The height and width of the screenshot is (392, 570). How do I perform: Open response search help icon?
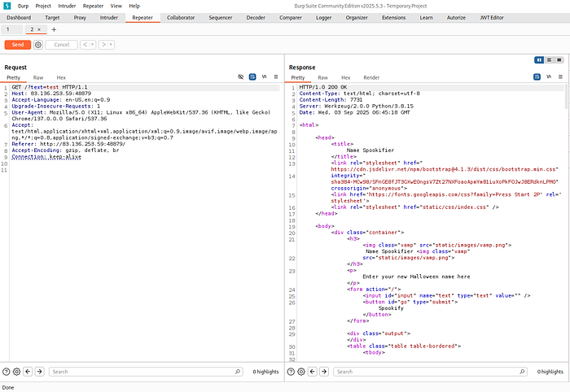click(291, 372)
